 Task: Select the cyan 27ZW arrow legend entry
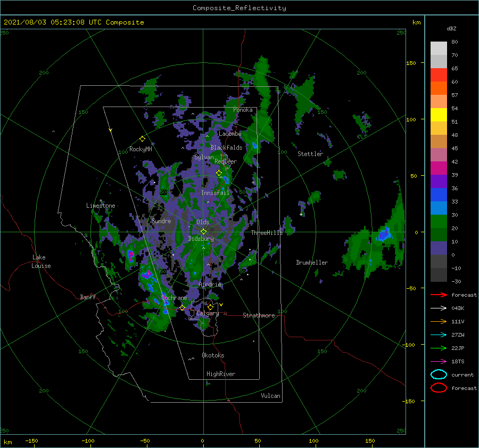[439, 335]
